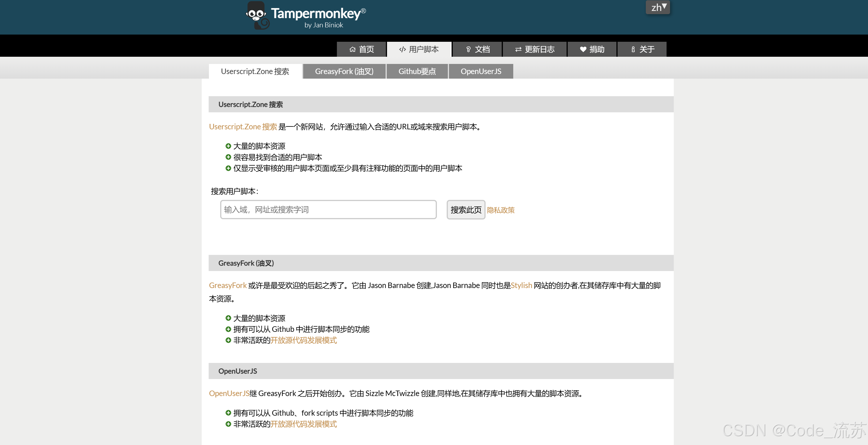Open the 文档 menu item
Screen dimensions: 868x445
(x=477, y=49)
